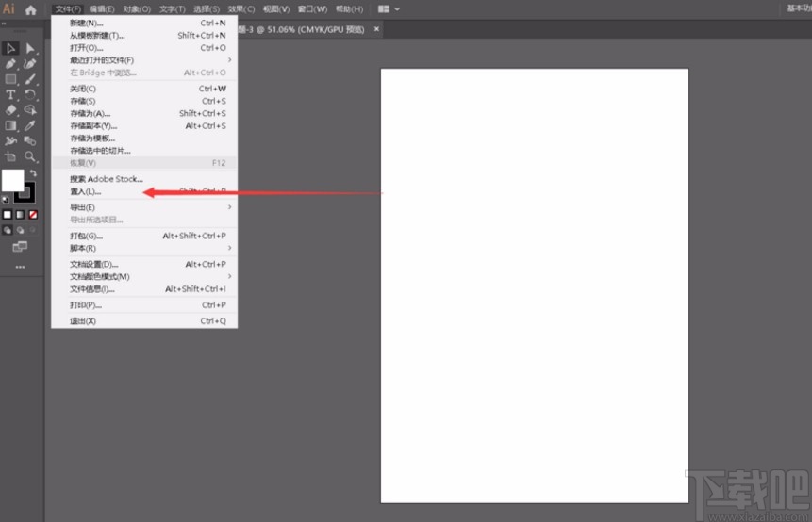Select the Pen tool
This screenshot has height=522, width=812.
pos(10,64)
